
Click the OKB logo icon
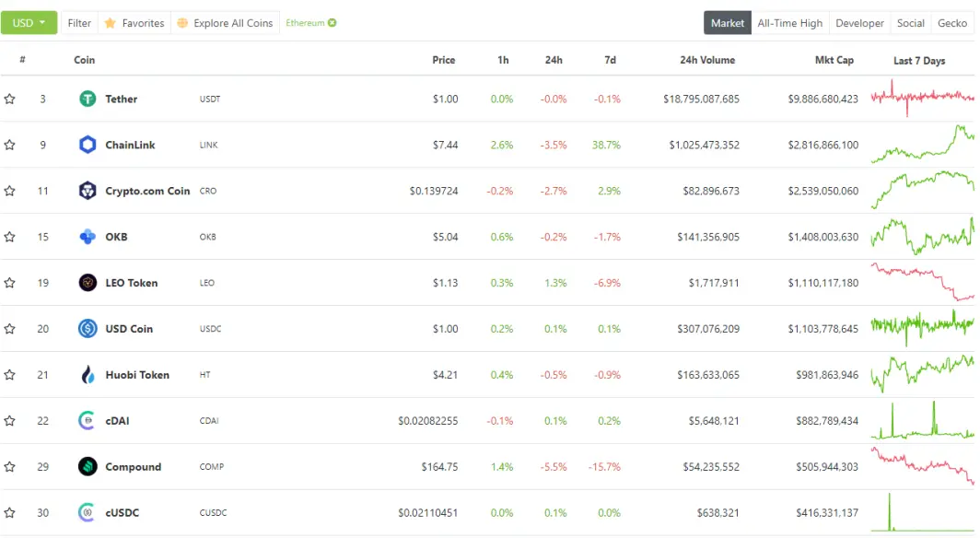click(87, 237)
